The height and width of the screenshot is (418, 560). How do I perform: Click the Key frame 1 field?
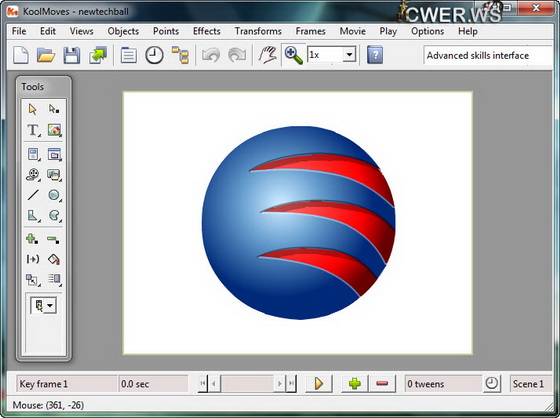tap(67, 384)
